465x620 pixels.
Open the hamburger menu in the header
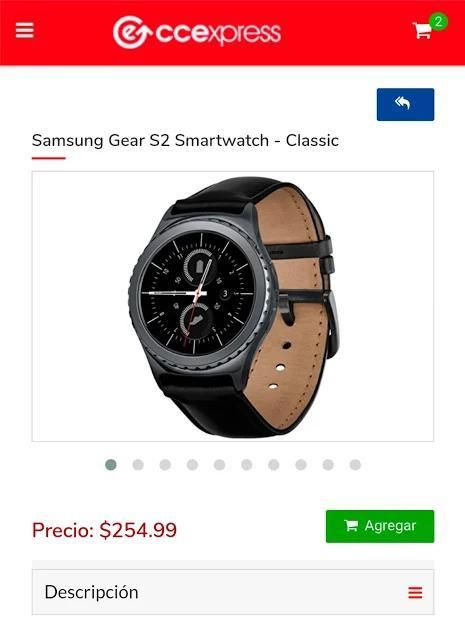[25, 30]
